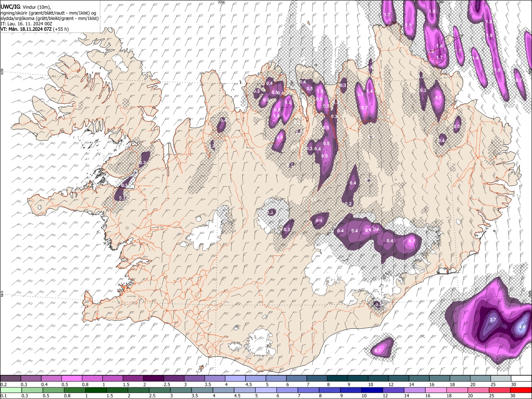Click the '20W' longitude label at top
Viewport: 532px width, 399px height.
click(222, 2)
